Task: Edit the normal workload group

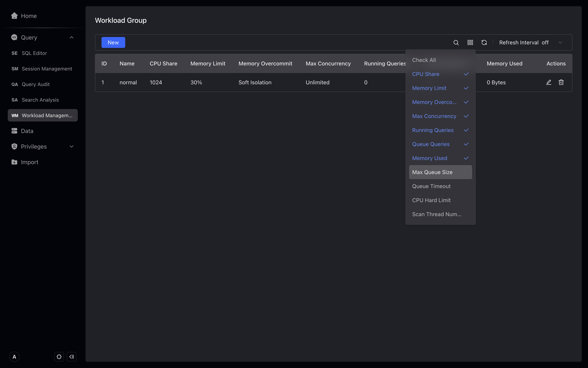Action: [x=549, y=82]
